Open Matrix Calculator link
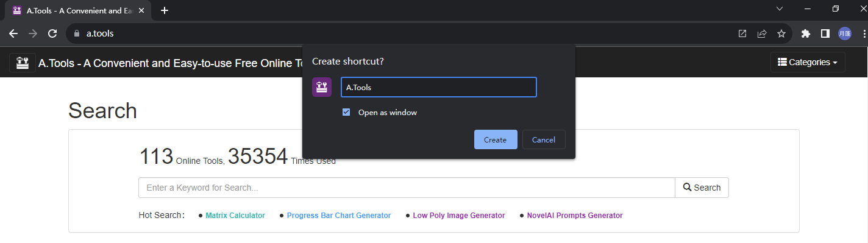The height and width of the screenshot is (243, 868). [x=235, y=216]
